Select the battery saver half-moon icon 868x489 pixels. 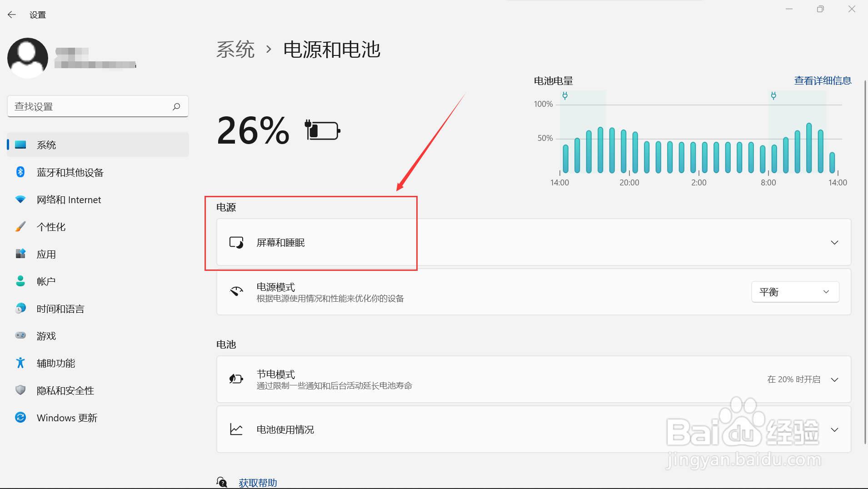coord(236,379)
